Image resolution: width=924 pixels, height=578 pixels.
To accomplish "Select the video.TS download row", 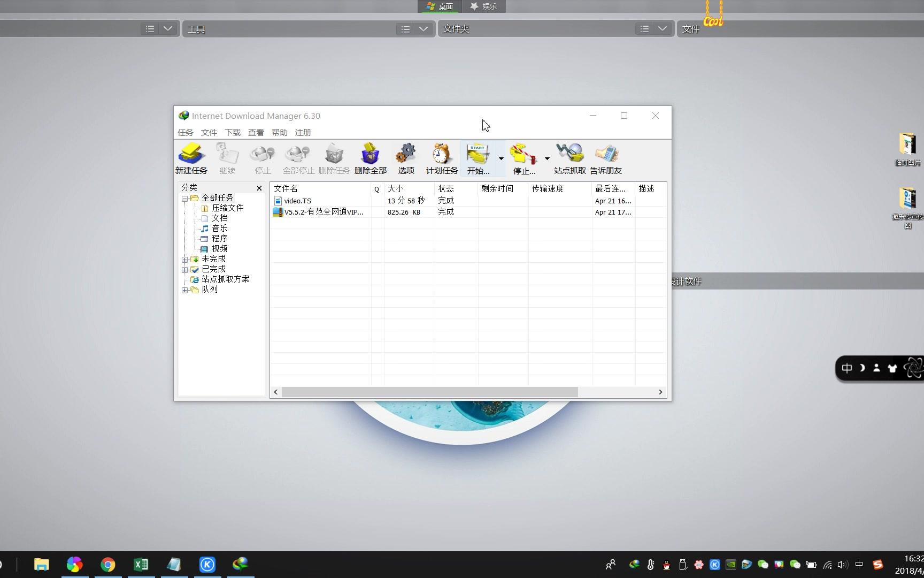I will coord(468,201).
